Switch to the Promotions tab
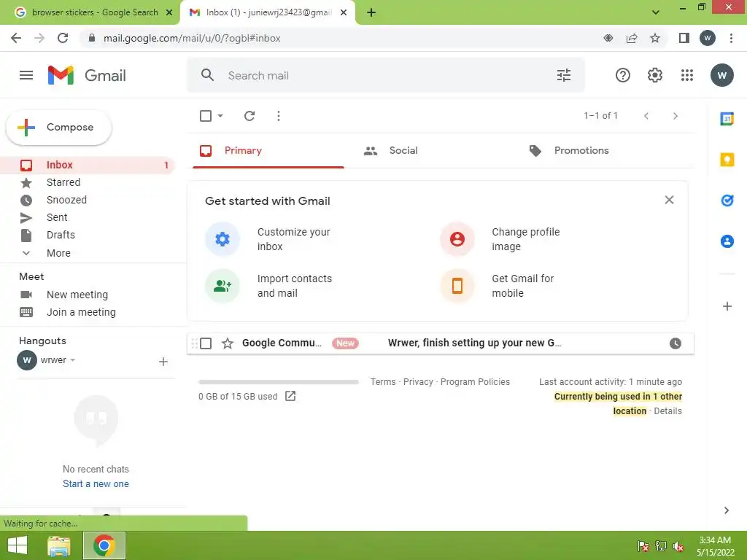The image size is (747, 560). pyautogui.click(x=598, y=151)
